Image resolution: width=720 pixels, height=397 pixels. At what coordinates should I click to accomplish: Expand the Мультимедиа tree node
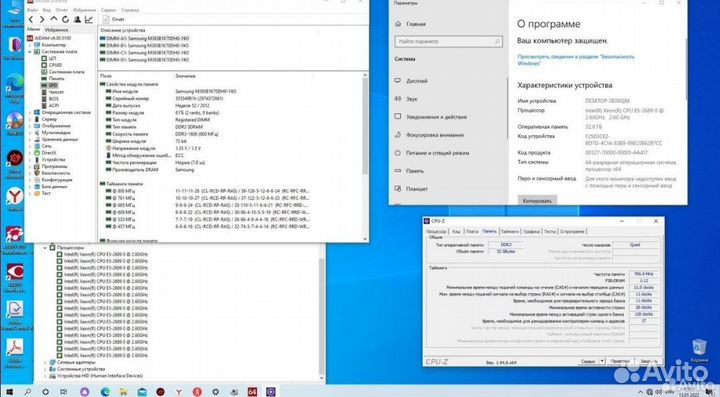pyautogui.click(x=30, y=133)
